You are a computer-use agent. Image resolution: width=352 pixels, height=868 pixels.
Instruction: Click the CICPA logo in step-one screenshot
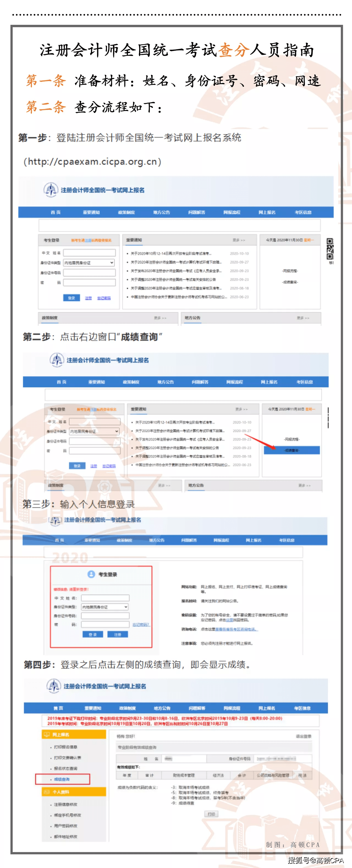coord(51,190)
